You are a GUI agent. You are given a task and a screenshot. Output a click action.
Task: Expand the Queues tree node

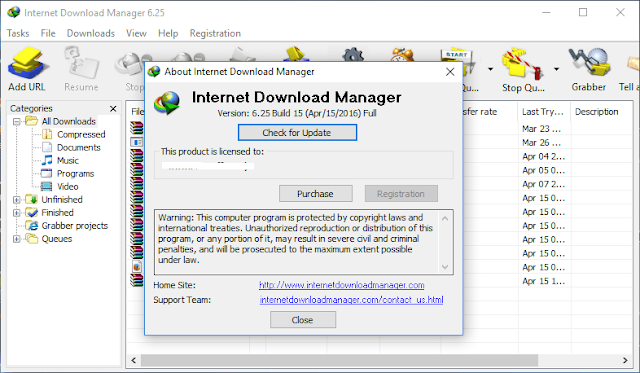[x=16, y=239]
